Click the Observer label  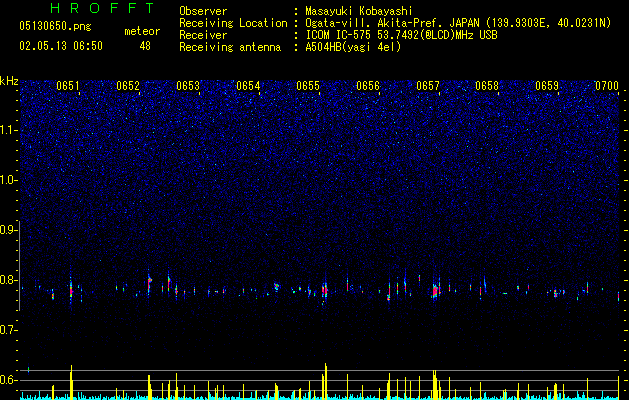(203, 11)
